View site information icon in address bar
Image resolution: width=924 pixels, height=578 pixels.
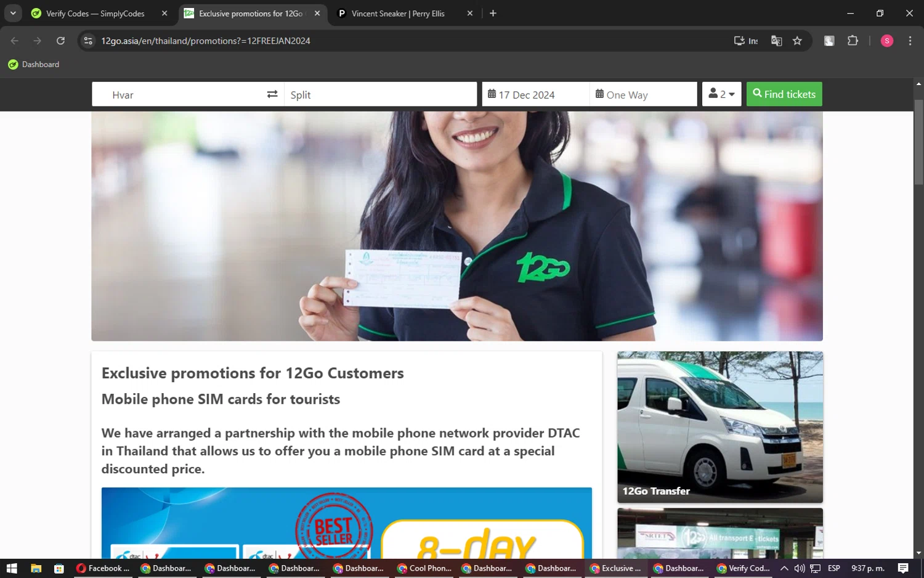click(88, 41)
